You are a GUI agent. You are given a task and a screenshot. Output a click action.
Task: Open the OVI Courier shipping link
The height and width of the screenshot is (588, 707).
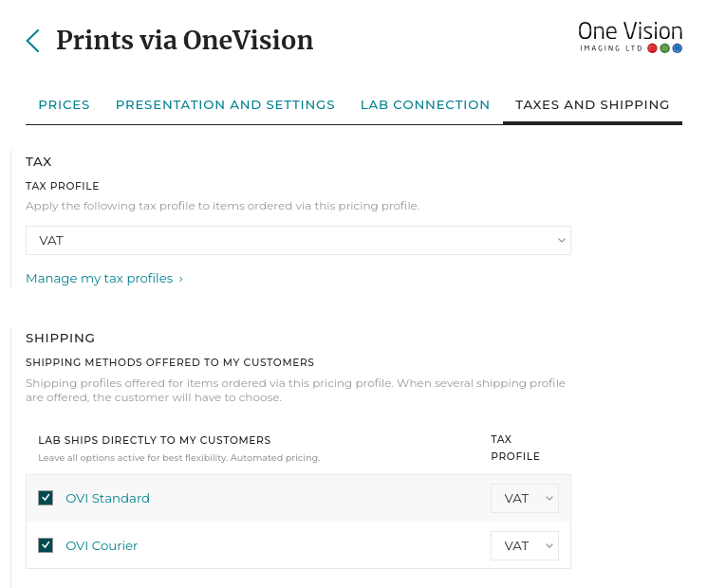(102, 546)
